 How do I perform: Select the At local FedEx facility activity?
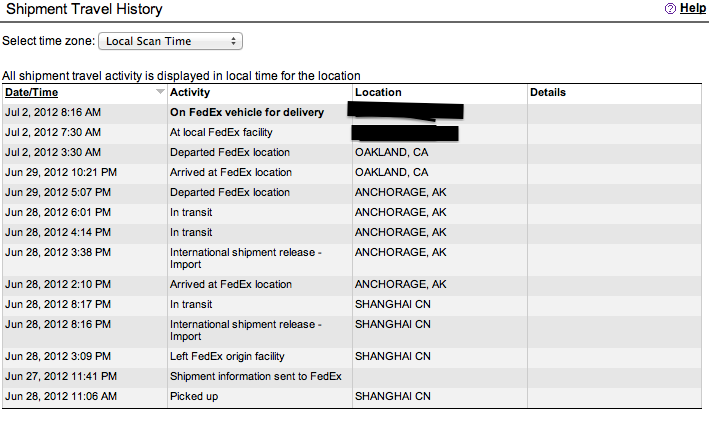[221, 132]
